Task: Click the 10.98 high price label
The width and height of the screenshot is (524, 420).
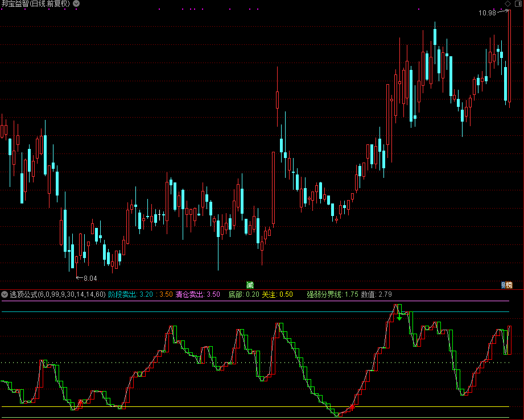Action: pos(487,13)
